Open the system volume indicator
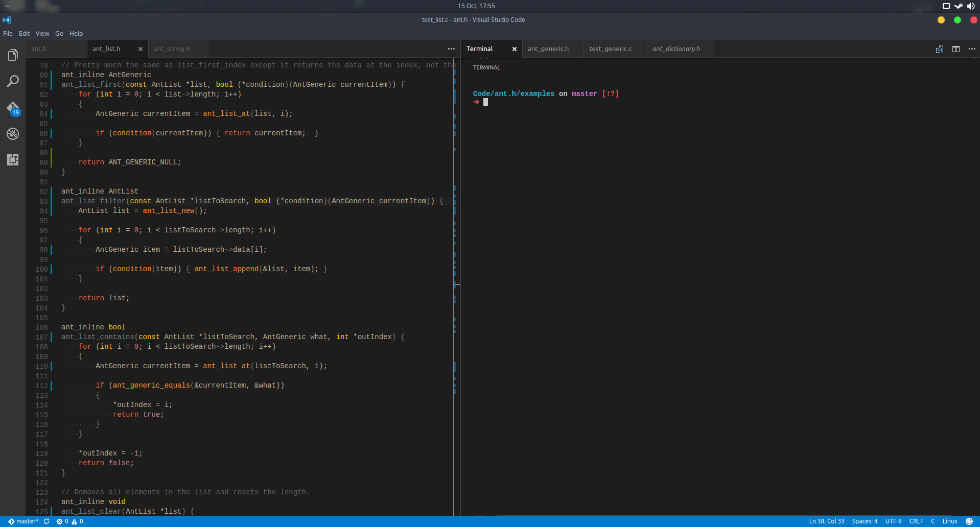 coord(971,6)
